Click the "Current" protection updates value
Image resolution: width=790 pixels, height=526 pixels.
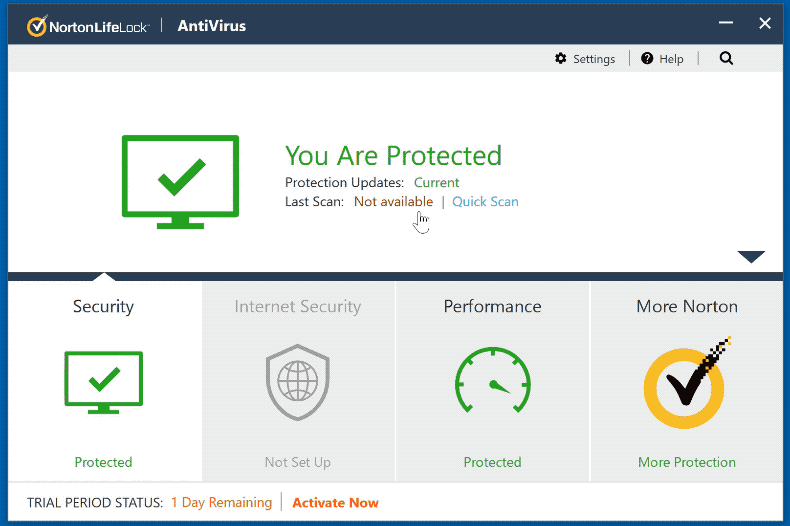point(436,182)
